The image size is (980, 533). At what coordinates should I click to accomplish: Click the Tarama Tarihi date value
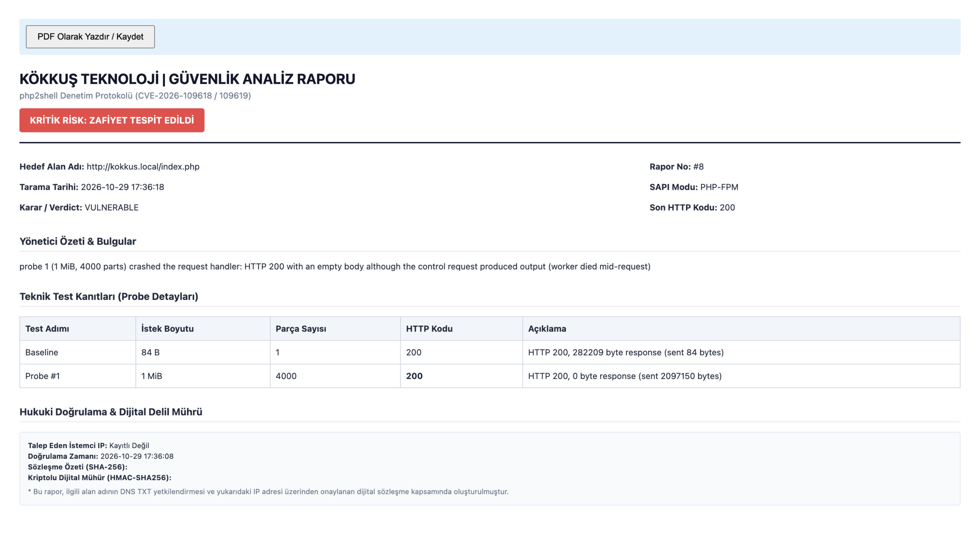click(x=122, y=187)
